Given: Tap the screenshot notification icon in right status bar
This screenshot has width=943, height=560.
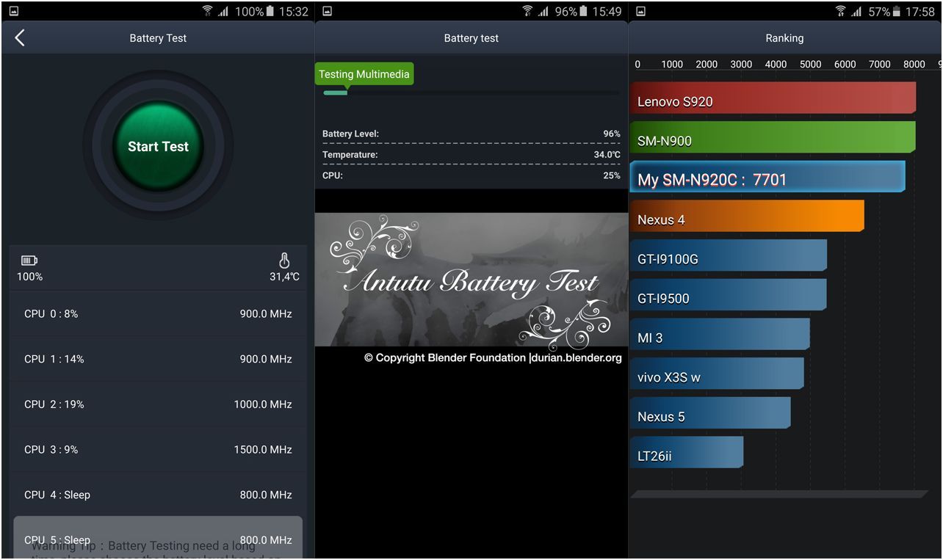Looking at the screenshot, I should coord(640,11).
